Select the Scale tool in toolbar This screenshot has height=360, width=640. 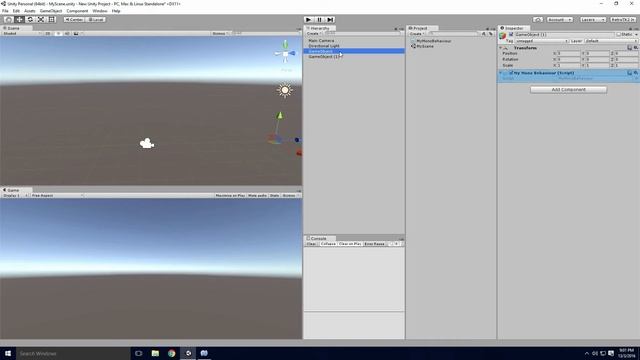(41, 20)
